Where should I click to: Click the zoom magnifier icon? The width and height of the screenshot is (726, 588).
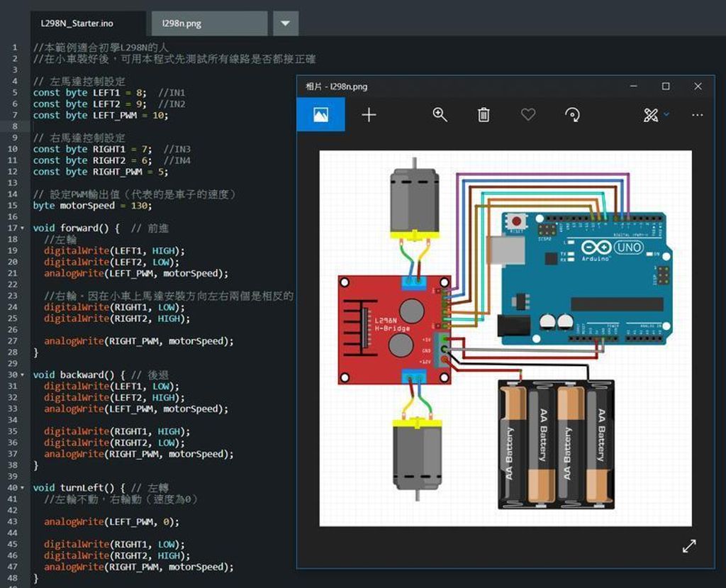(x=440, y=115)
